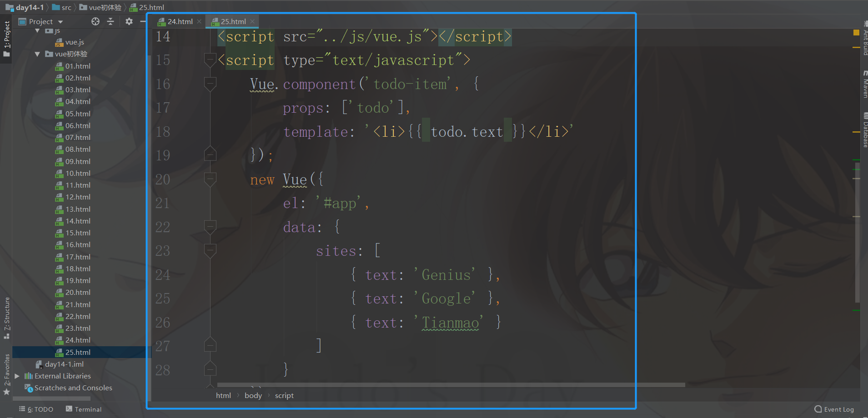Open 22.html in the project tree
The width and height of the screenshot is (868, 418).
[78, 317]
